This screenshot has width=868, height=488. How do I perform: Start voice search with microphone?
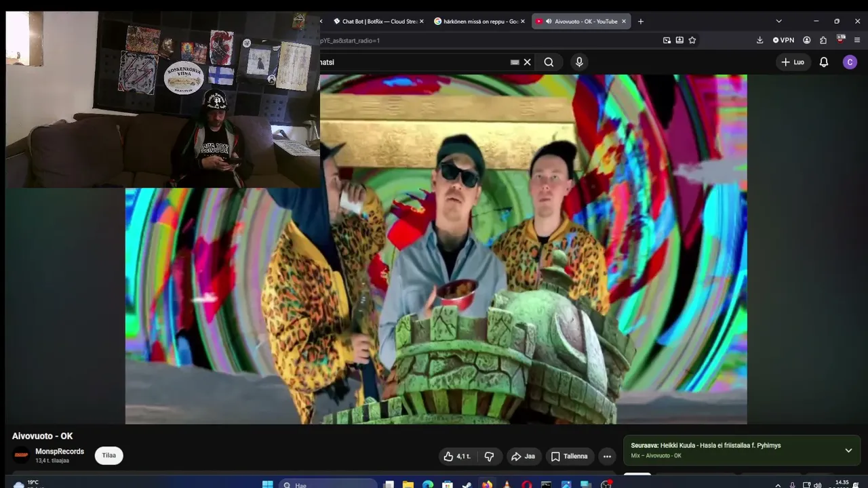click(579, 62)
